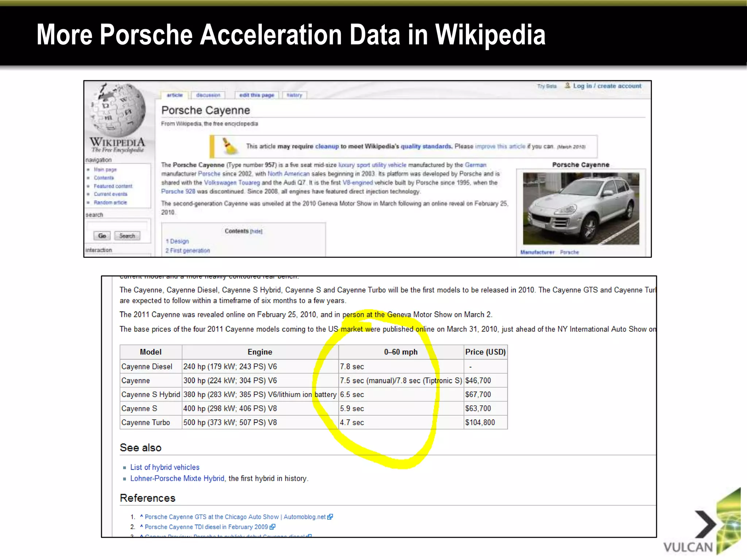
Task: Click the Search button
Action: (127, 236)
